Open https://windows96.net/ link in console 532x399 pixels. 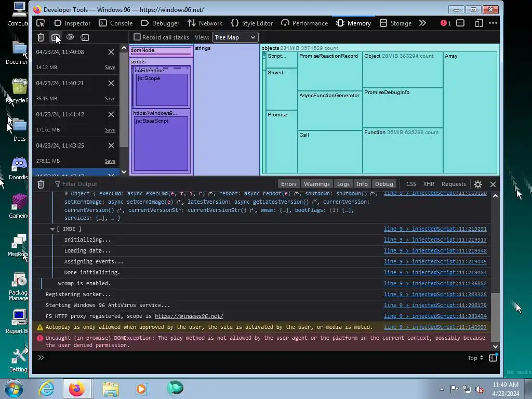[189, 316]
